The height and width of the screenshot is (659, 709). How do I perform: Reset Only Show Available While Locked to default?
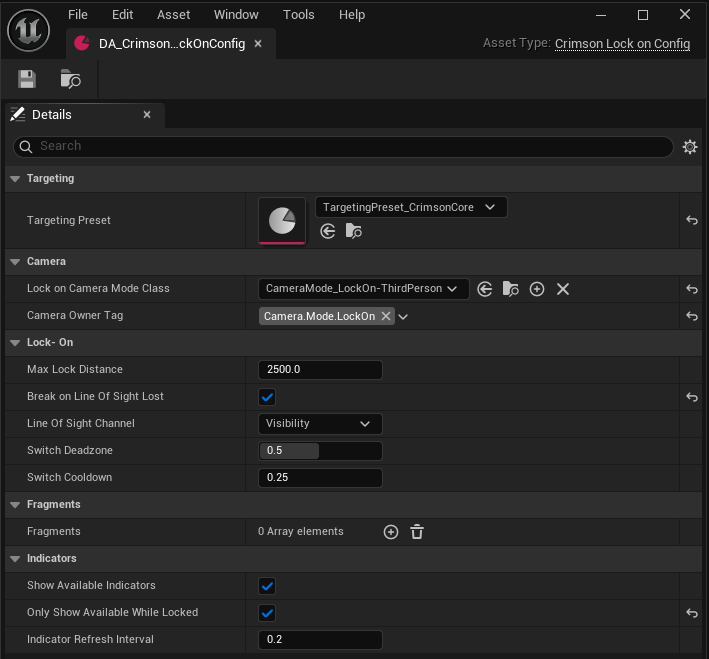(692, 613)
